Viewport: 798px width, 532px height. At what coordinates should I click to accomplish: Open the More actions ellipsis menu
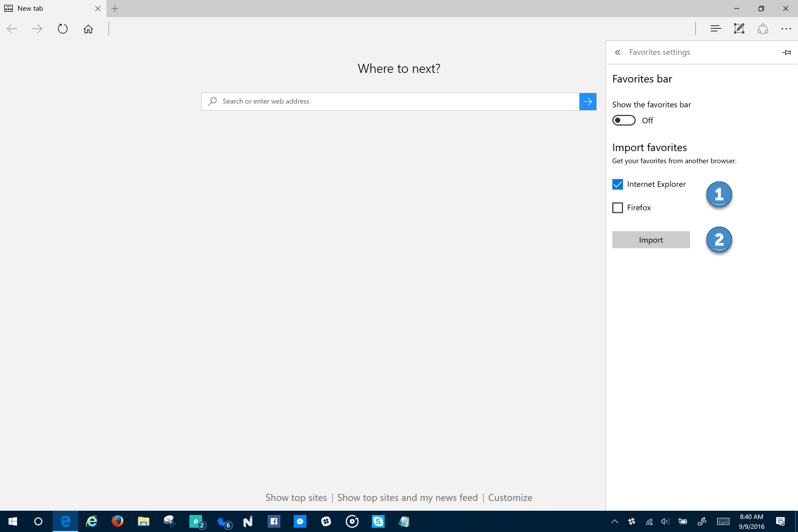tap(786, 29)
